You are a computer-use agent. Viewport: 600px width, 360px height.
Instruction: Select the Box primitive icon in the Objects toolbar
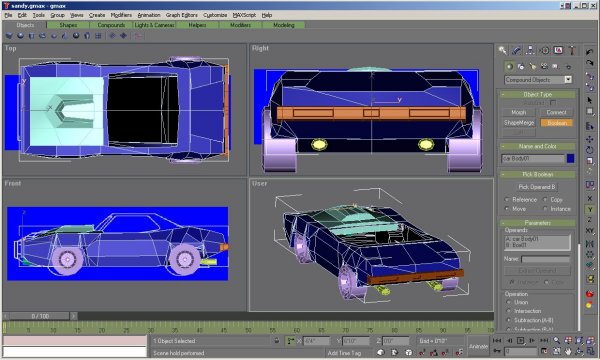9,36
